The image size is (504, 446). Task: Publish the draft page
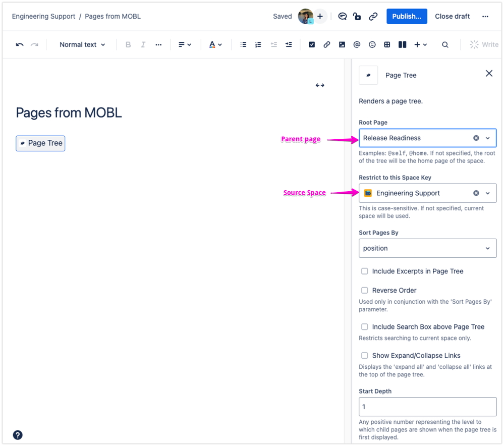407,16
